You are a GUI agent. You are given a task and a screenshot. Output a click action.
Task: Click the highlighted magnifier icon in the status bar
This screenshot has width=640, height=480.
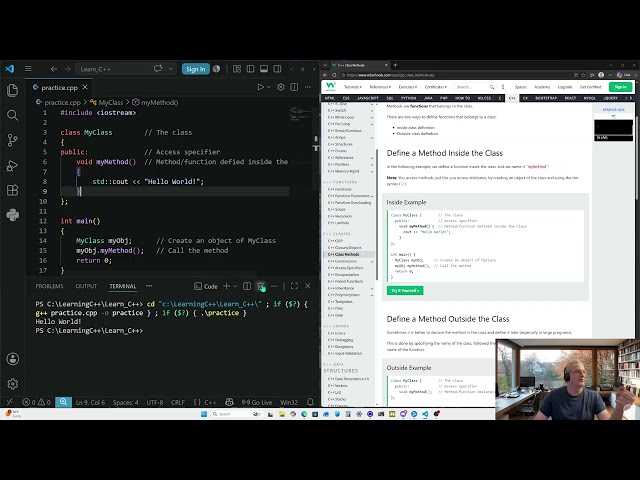(x=63, y=402)
